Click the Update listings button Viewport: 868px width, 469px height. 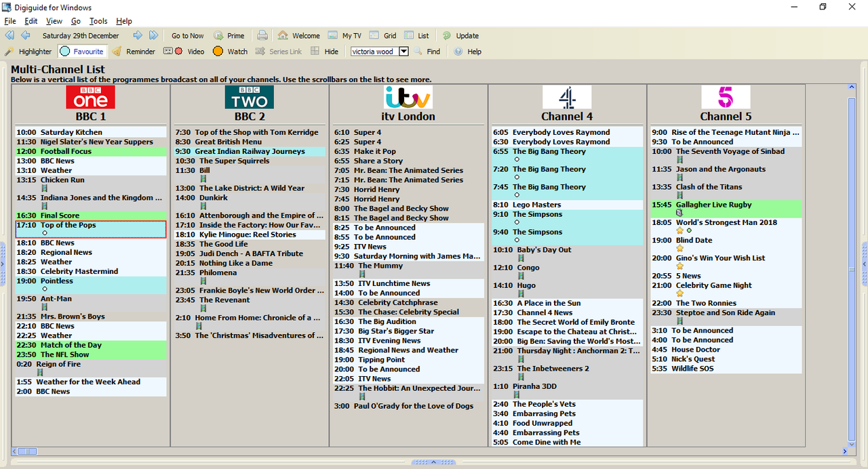pos(460,36)
